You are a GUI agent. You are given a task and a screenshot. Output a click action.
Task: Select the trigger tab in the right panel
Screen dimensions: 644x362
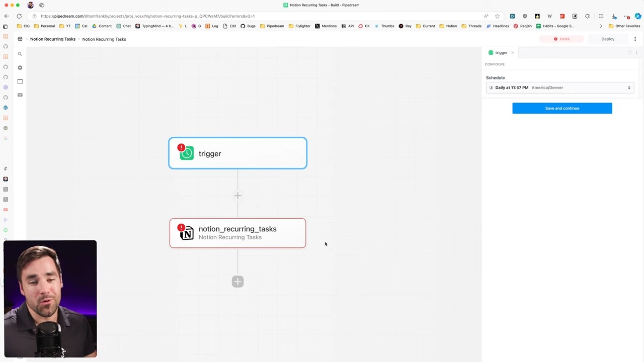501,53
